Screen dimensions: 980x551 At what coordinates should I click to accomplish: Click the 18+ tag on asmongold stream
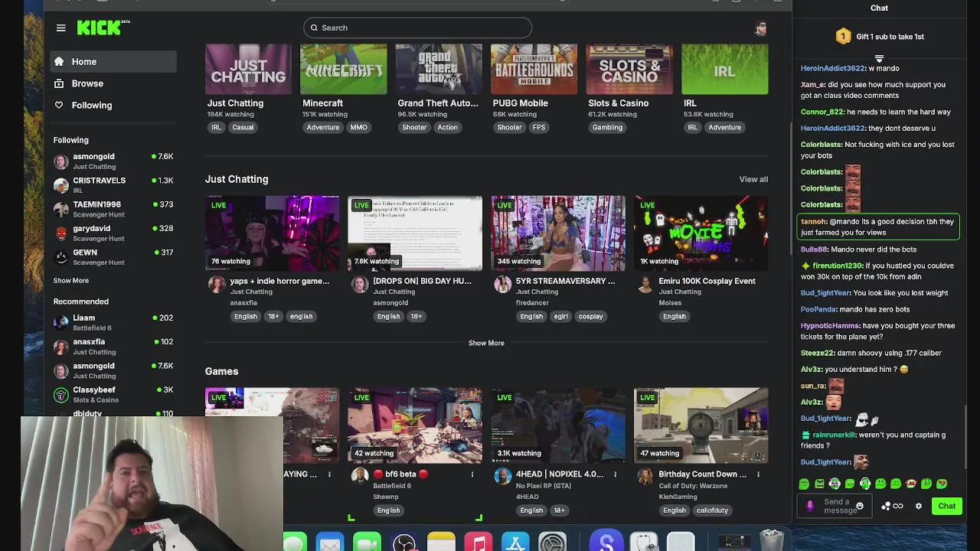[416, 317]
